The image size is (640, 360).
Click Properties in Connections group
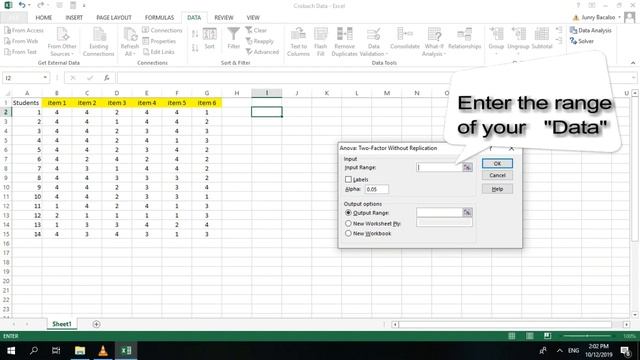coord(159,41)
